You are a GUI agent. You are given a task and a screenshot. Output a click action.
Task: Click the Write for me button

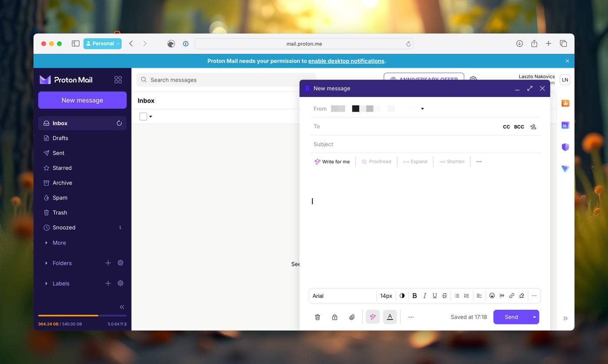click(332, 162)
